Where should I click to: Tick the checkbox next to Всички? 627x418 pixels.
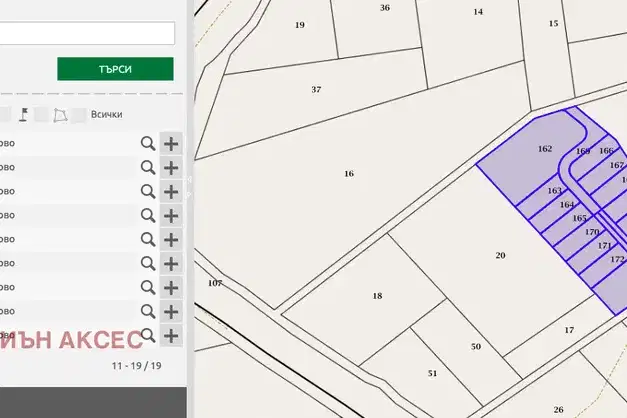click(x=79, y=115)
